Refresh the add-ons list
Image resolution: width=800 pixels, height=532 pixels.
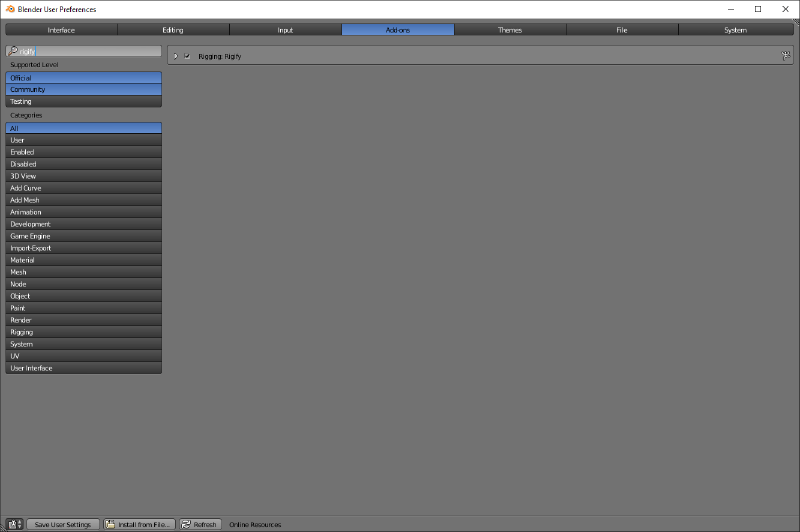coord(199,524)
